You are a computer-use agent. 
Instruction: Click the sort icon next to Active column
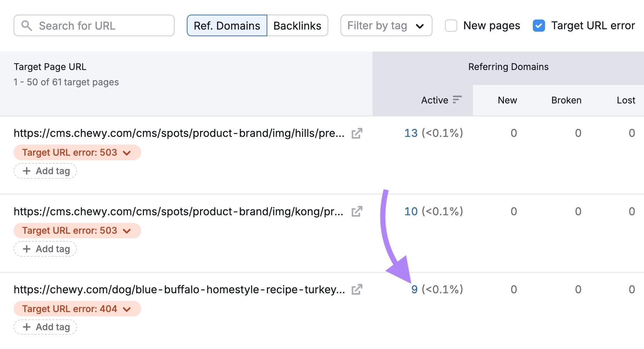click(457, 100)
